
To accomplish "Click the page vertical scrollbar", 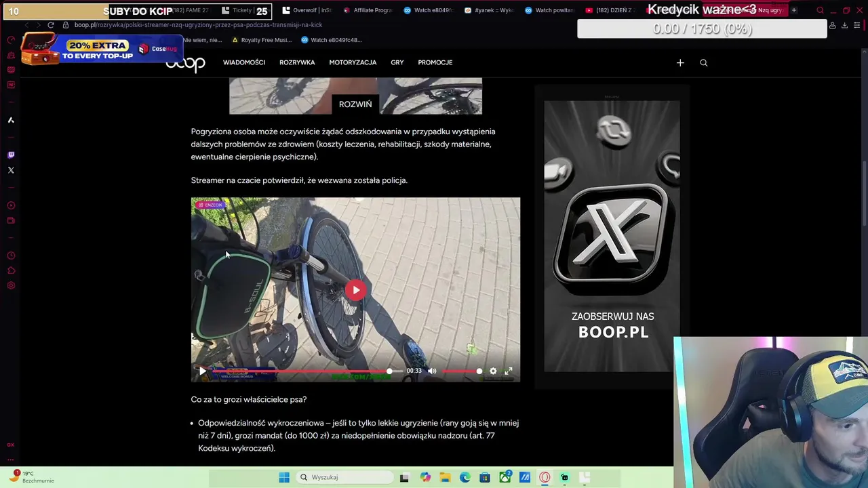I will pos(864,193).
